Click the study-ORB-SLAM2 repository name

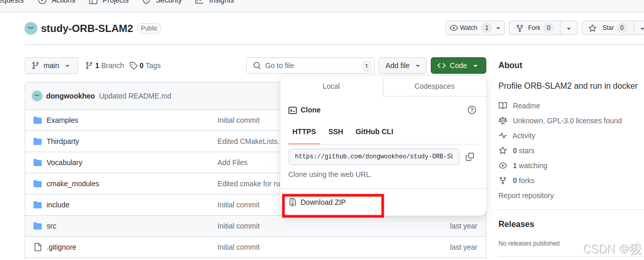[87, 28]
